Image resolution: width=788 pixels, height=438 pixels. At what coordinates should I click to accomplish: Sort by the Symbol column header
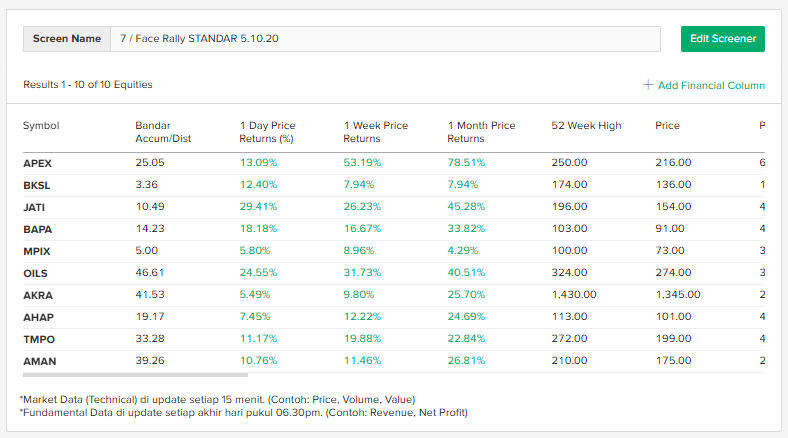coord(41,126)
